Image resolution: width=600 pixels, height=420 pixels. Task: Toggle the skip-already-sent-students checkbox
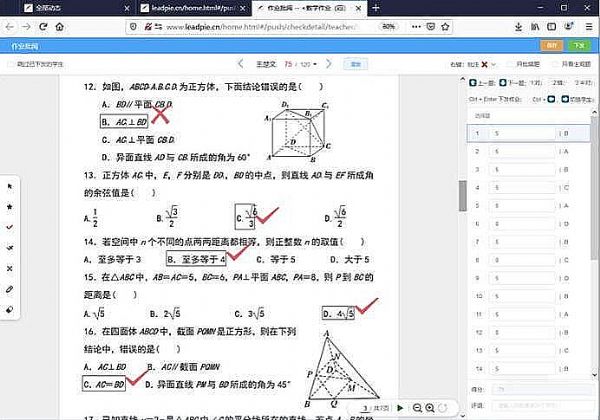point(11,64)
